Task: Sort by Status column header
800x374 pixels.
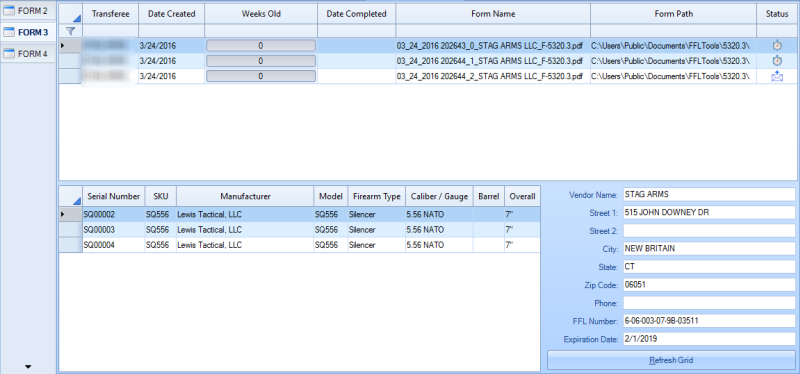Action: pos(777,14)
